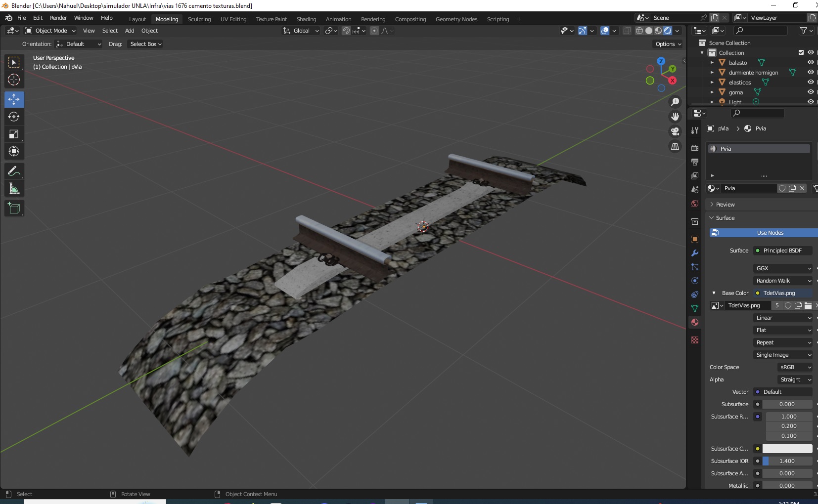
Task: Click the zoom magnifier viewport icon
Action: coord(675,102)
